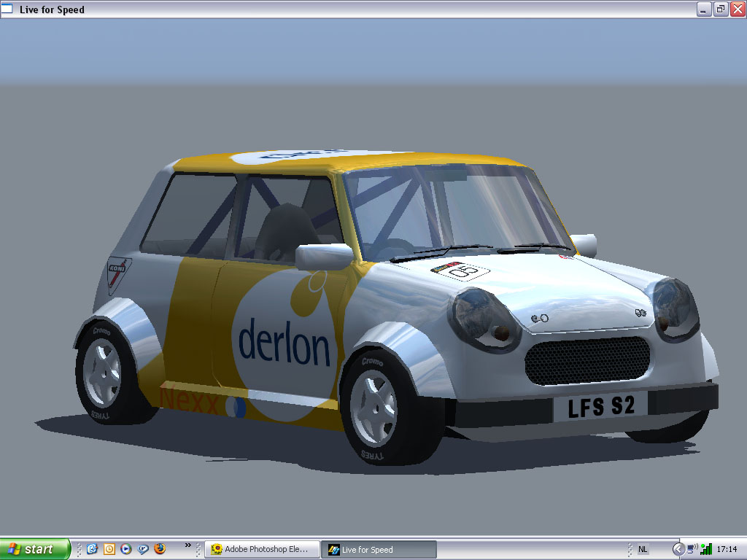Minimize the Live for Speed window
Screen dimensions: 747x560
[x=704, y=9]
